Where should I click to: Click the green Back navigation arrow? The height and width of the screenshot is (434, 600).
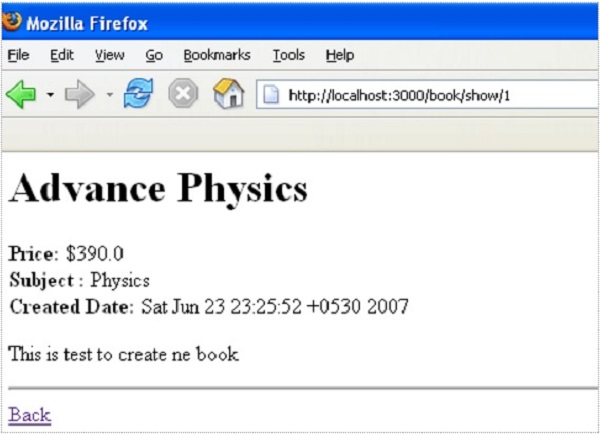[x=21, y=96]
